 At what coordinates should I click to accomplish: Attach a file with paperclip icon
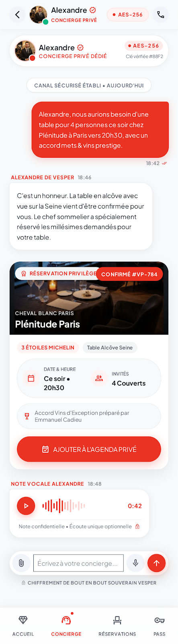click(21, 563)
